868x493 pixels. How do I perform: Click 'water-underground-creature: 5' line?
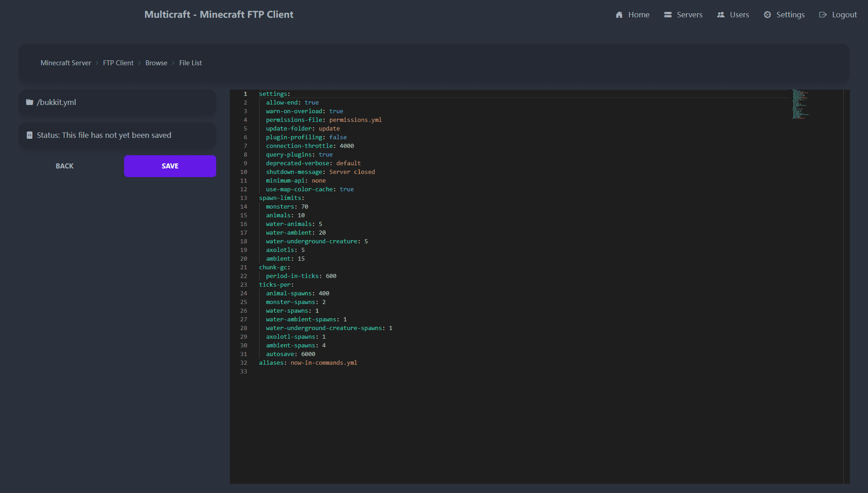pos(317,241)
